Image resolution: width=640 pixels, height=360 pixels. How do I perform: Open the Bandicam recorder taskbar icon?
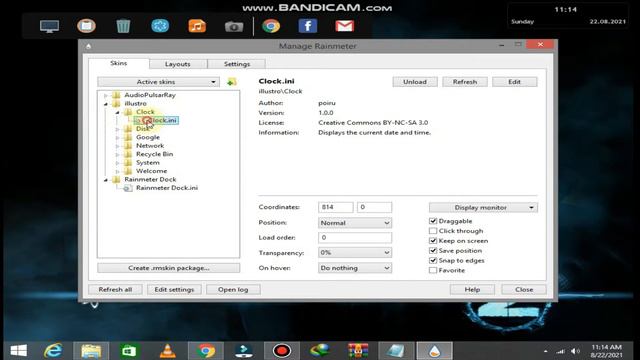pyautogui.click(x=282, y=351)
